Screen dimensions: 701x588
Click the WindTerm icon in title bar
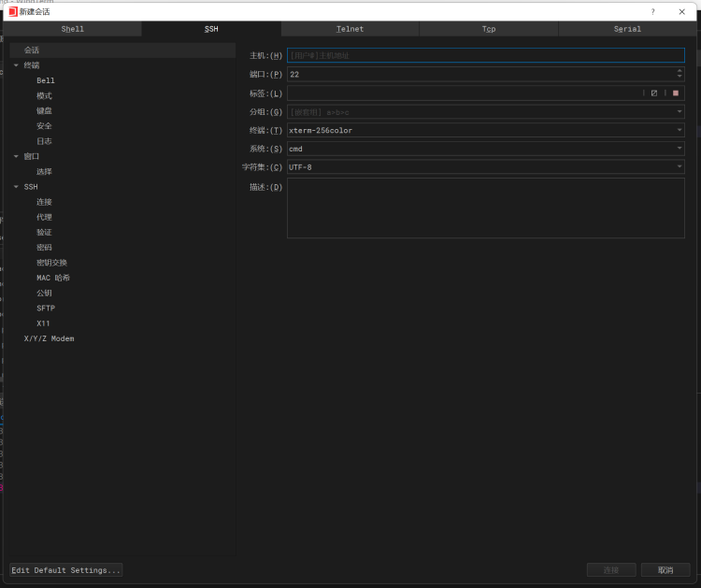click(13, 11)
